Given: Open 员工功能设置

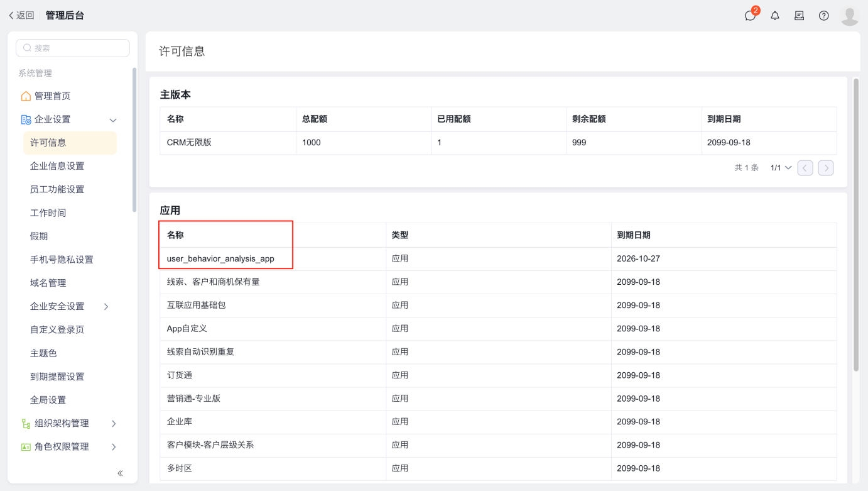Looking at the screenshot, I should tap(57, 189).
